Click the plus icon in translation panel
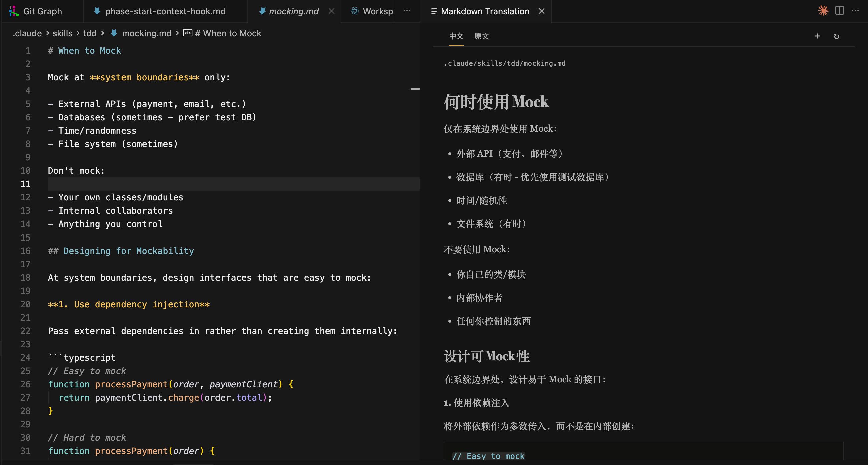This screenshot has width=868, height=465. click(x=817, y=36)
